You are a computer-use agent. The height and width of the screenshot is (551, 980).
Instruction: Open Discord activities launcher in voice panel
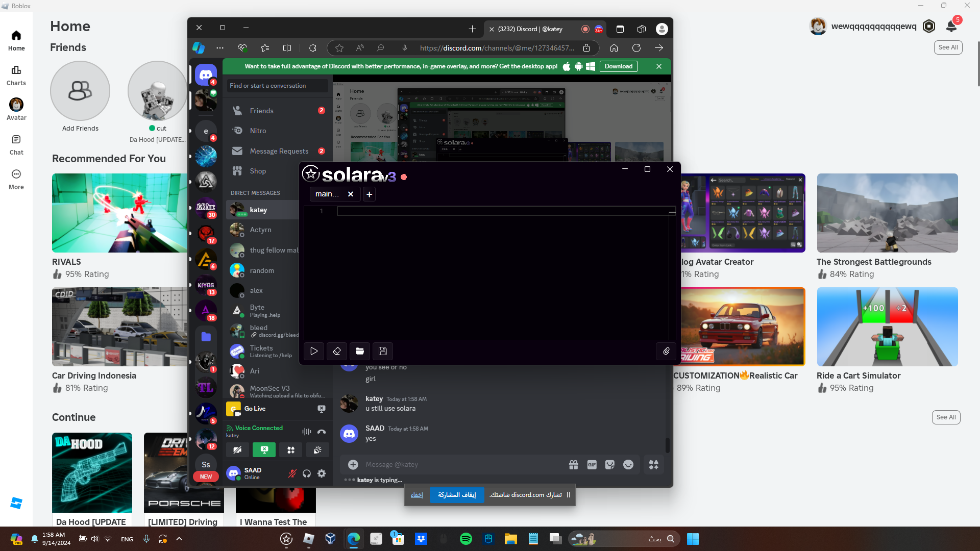[x=291, y=450]
